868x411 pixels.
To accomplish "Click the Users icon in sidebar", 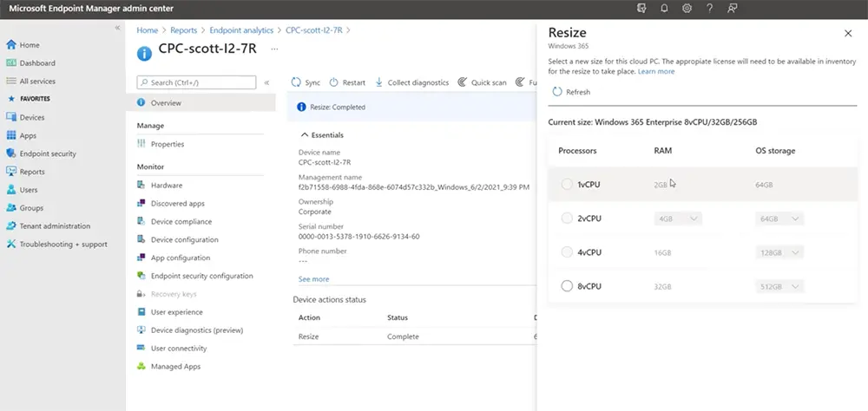I will (10, 190).
